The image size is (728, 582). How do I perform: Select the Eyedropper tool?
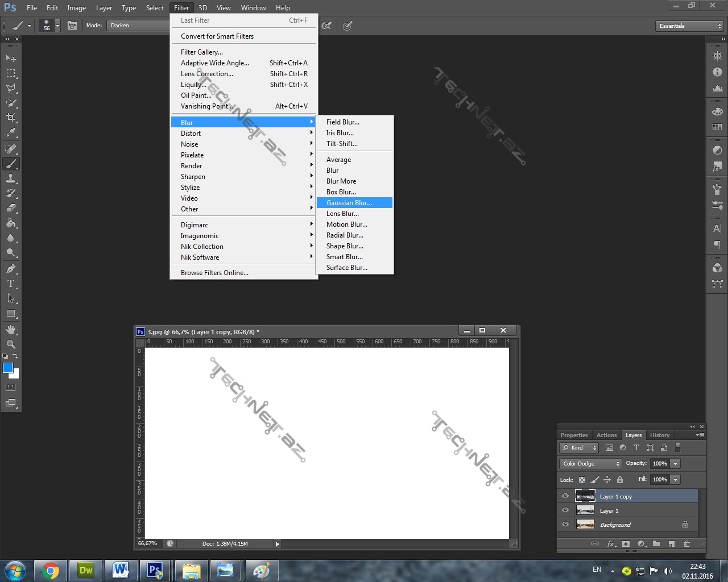point(11,133)
